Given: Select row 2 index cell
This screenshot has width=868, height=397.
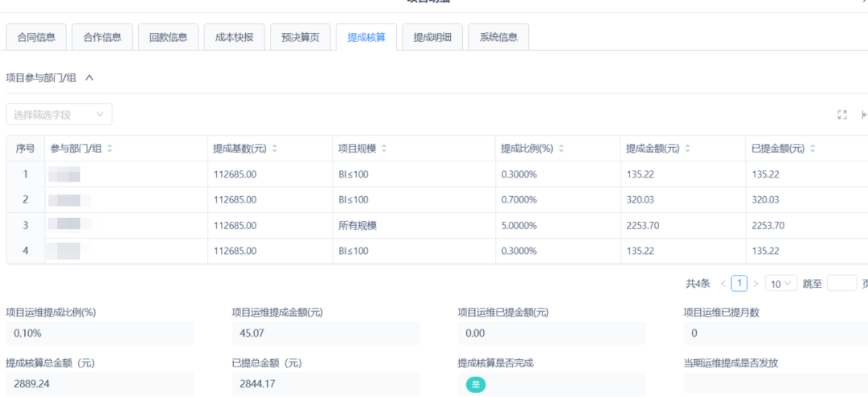Looking at the screenshot, I should coord(26,200).
